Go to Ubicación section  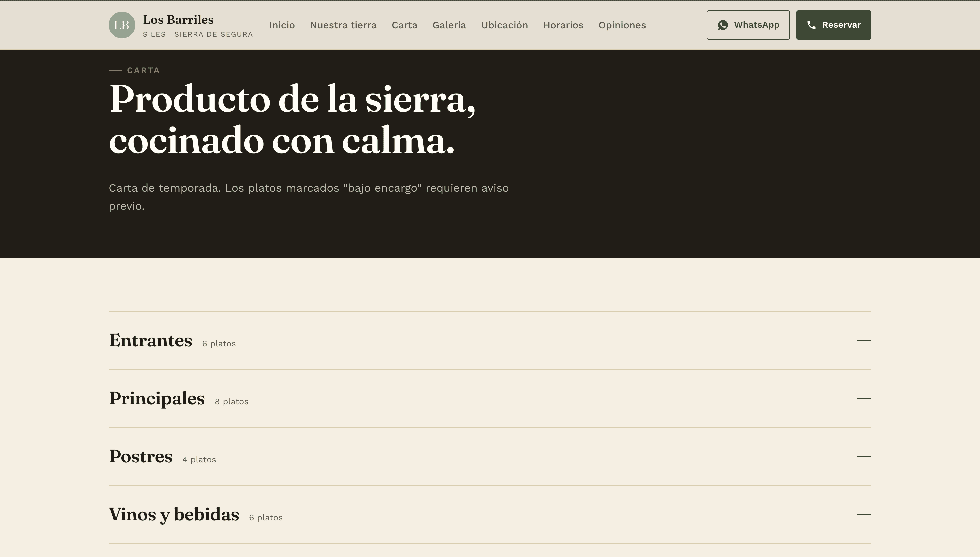pyautogui.click(x=504, y=25)
